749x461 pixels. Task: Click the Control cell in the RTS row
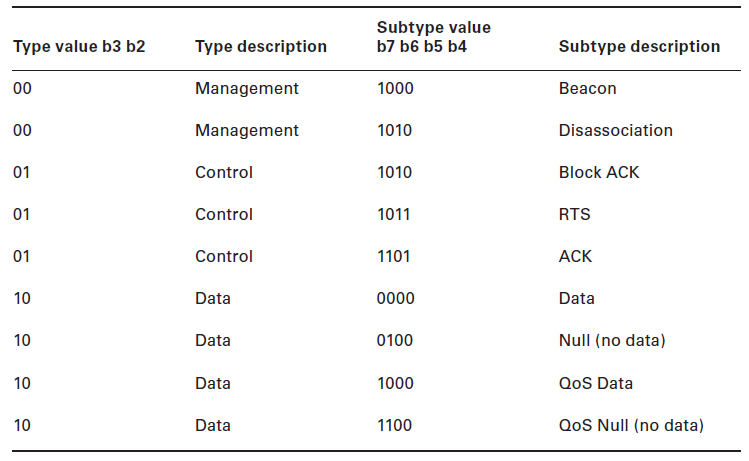coord(224,214)
